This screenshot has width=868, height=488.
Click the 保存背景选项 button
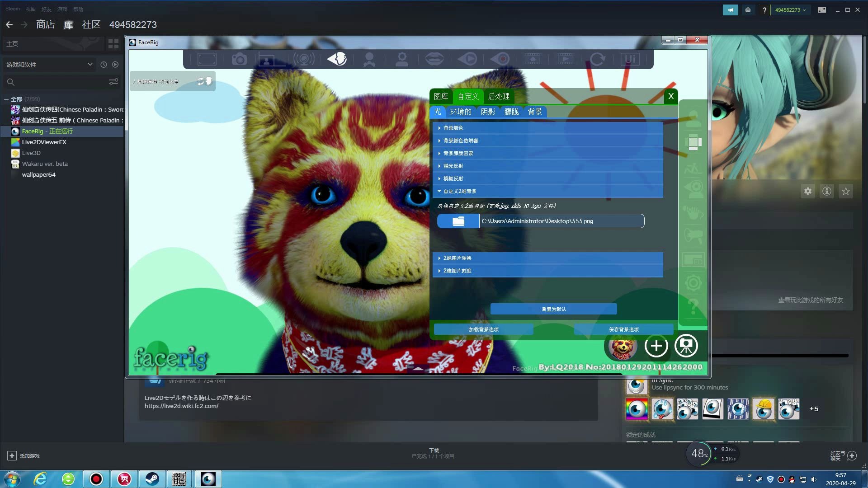click(x=624, y=329)
